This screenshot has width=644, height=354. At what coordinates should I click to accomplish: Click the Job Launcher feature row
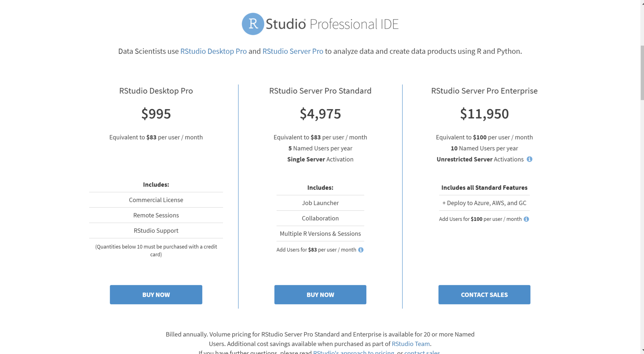point(320,203)
